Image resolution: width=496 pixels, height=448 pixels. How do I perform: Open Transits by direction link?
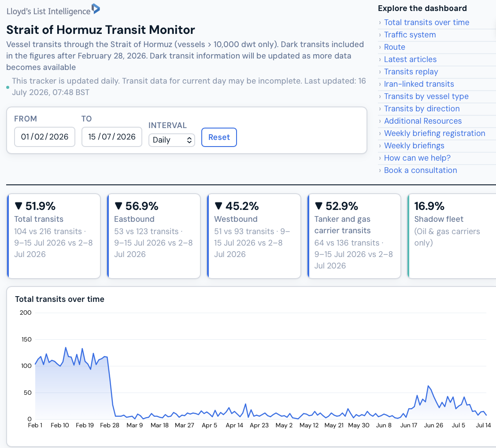coord(422,109)
